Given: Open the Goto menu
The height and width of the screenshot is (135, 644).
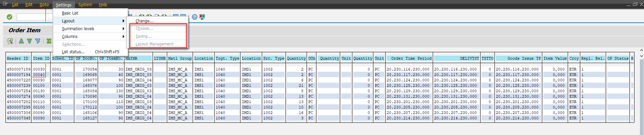Looking at the screenshot, I should point(44,5).
